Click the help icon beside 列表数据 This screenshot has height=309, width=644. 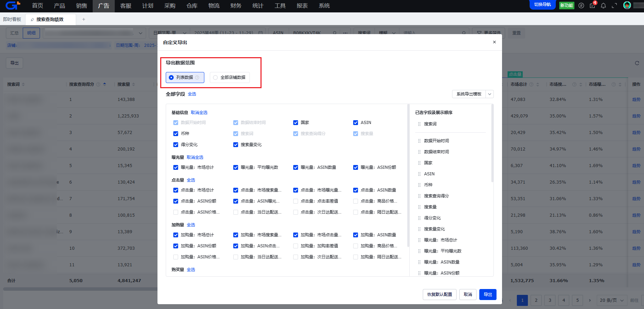197,78
